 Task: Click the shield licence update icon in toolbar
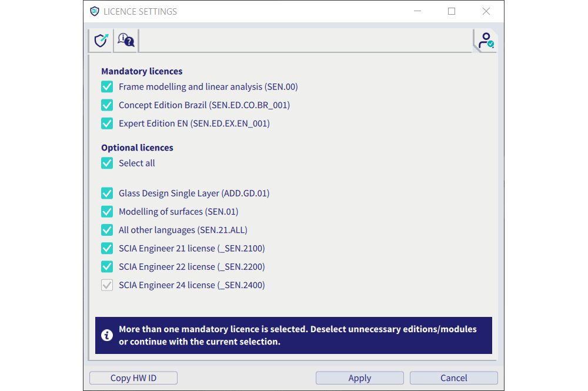click(x=101, y=40)
